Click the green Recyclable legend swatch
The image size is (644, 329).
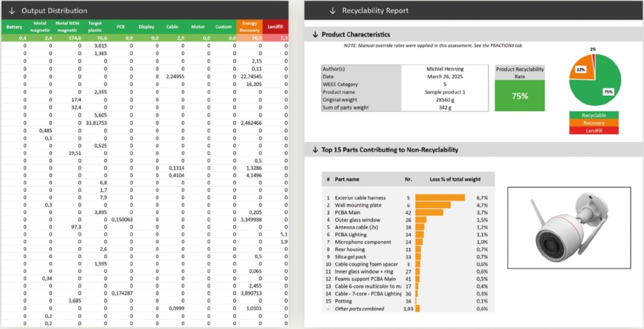click(x=594, y=115)
